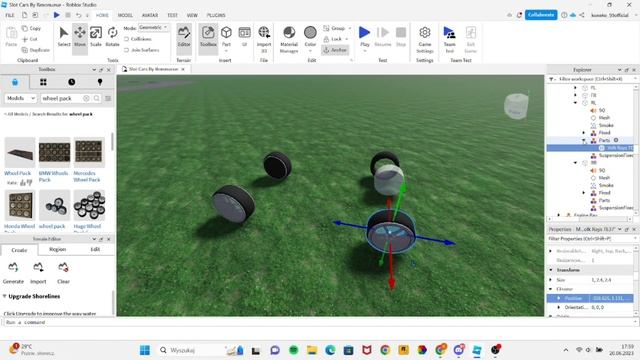
Task: Open the Toolbox inventory grid tab
Action: coord(43,82)
